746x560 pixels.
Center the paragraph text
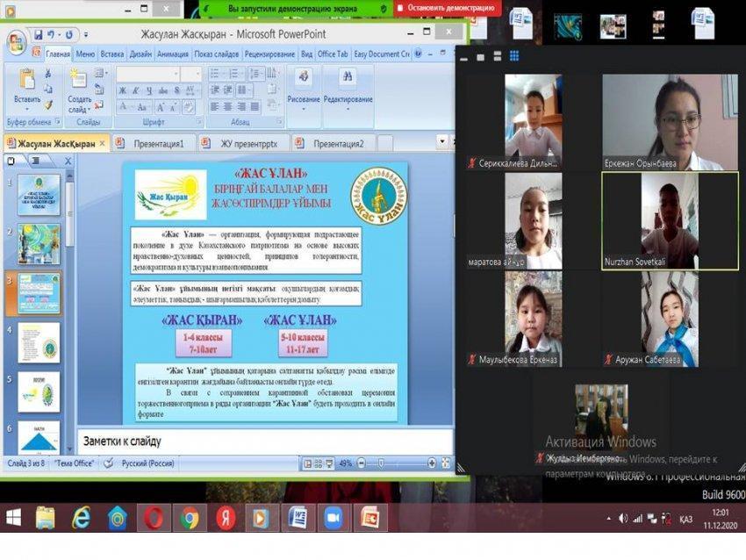tap(228, 106)
